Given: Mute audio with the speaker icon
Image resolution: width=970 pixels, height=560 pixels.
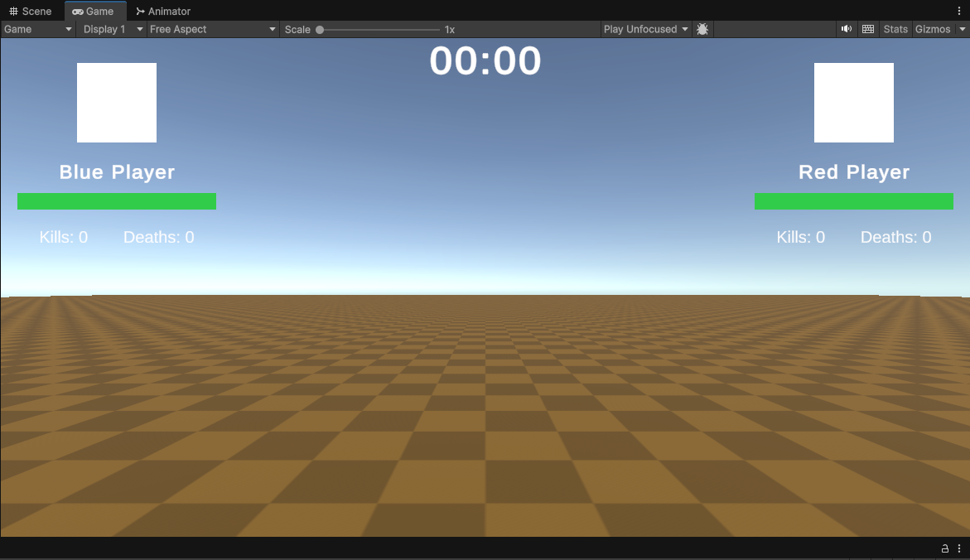Looking at the screenshot, I should (x=847, y=29).
